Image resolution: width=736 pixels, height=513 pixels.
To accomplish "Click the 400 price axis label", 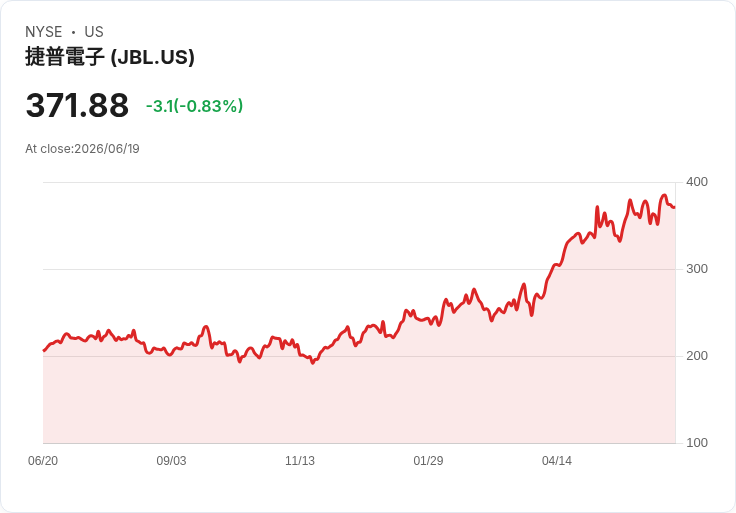I will pos(697,182).
